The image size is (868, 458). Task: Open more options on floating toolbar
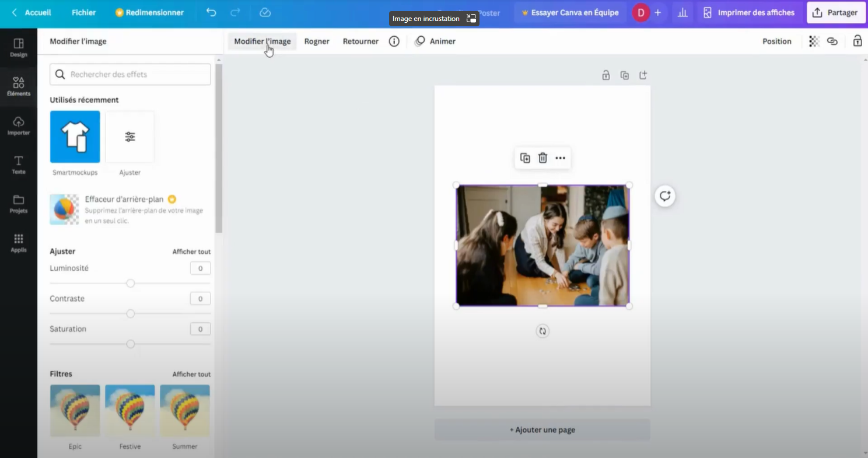560,158
